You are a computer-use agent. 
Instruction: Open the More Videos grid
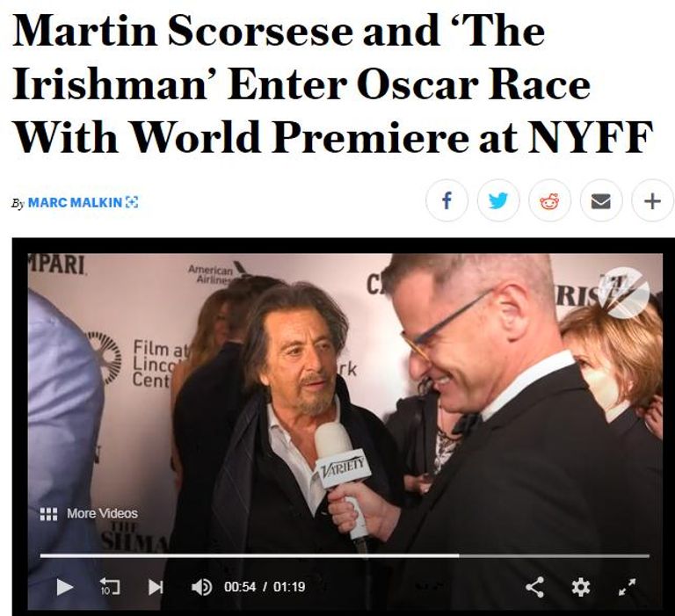[89, 513]
